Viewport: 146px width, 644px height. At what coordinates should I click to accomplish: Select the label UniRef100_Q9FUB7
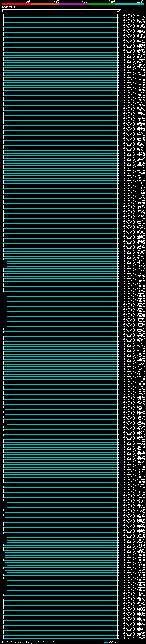134,176
